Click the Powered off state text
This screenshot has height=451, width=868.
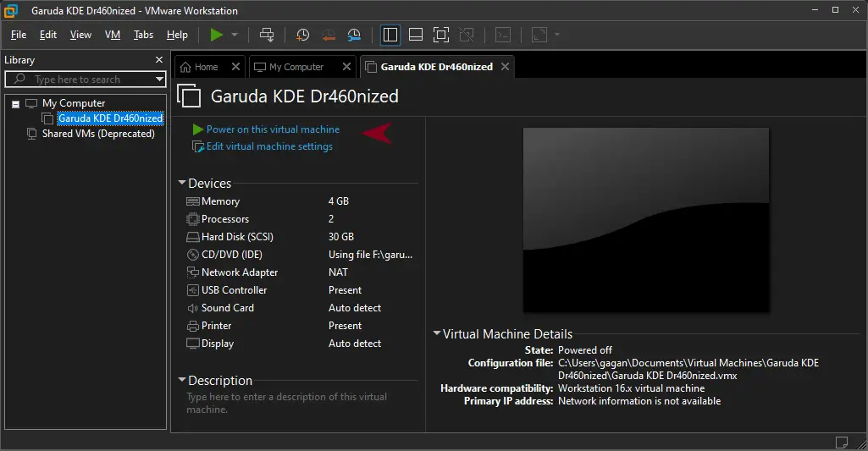click(585, 350)
